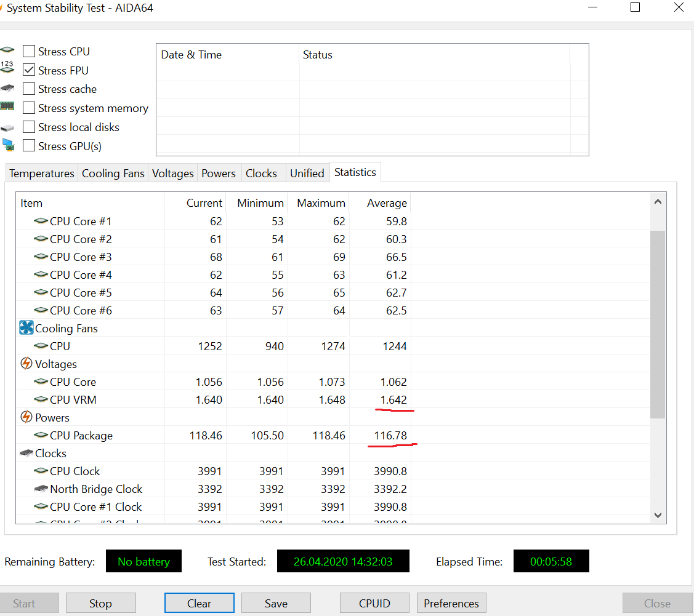
Task: Click the monitor icon beside Stress GPU(s)
Action: pyautogui.click(x=8, y=145)
